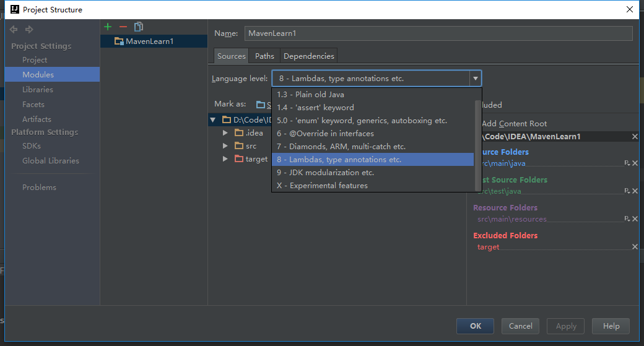Copy the selected module icon
The width and height of the screenshot is (644, 346).
tap(139, 27)
